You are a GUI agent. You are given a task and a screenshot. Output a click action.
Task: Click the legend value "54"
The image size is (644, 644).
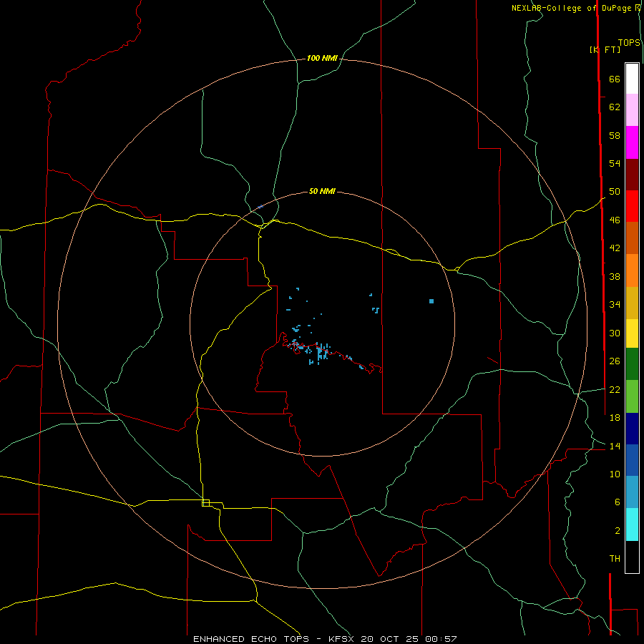(615, 163)
